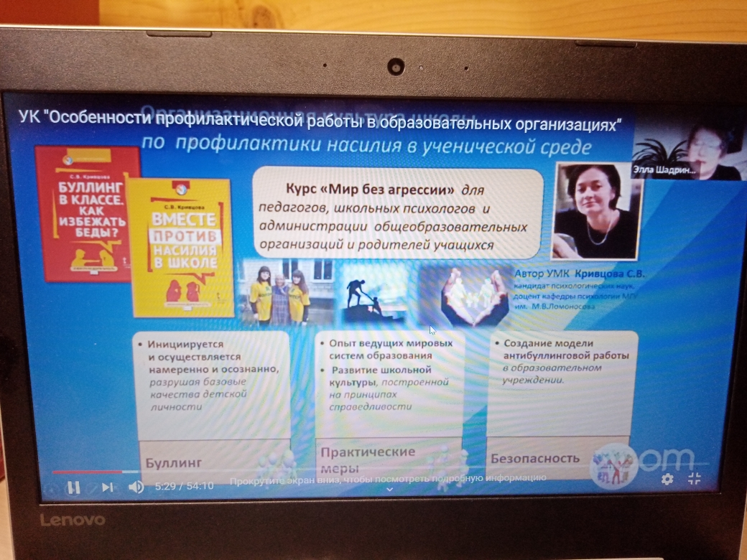Click the author portrait of Кривцова С.В.
The width and height of the screenshot is (747, 560).
596,210
